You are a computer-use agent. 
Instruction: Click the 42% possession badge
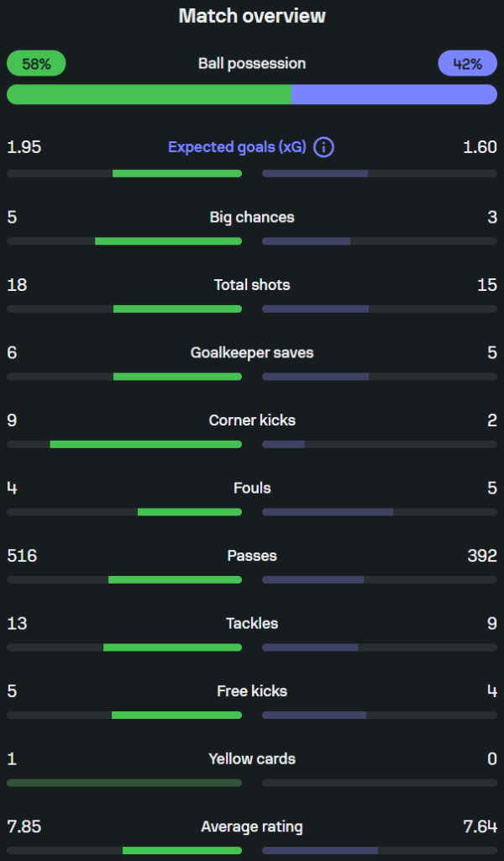[x=467, y=64]
